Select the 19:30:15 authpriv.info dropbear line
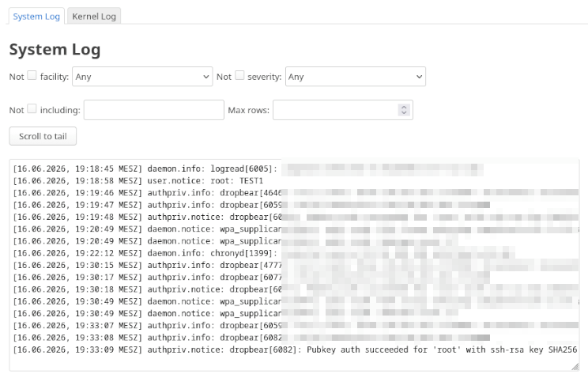Screen dimensions: 588x378 pyautogui.click(x=296, y=266)
